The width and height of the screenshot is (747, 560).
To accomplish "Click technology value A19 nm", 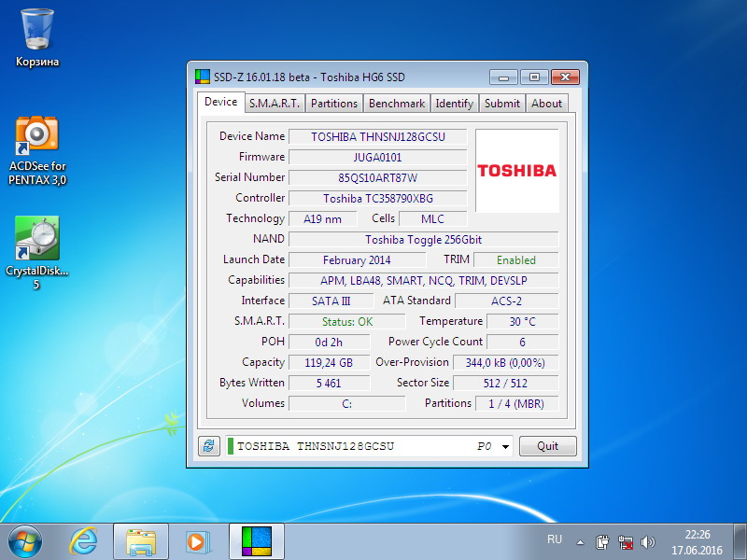I will 322,219.
